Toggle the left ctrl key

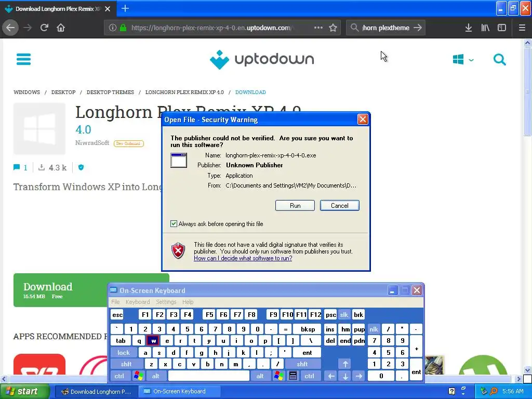pyautogui.click(x=119, y=376)
